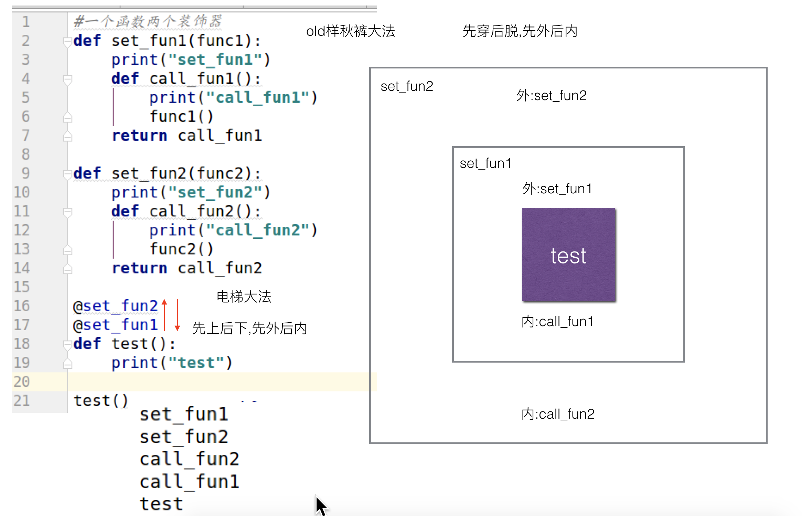The width and height of the screenshot is (812, 516).
Task: Click the print("set_fun1") statement
Action: [191, 60]
